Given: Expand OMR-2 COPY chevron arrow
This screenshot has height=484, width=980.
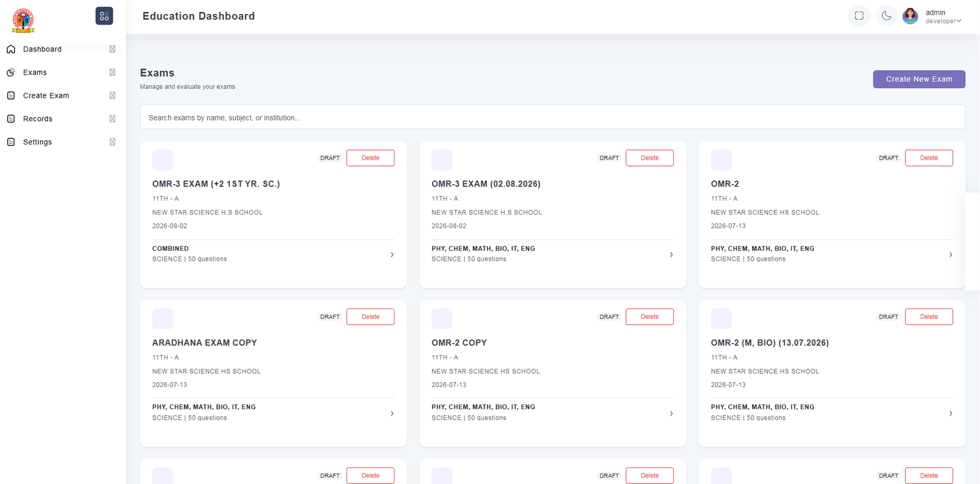Looking at the screenshot, I should (x=671, y=414).
